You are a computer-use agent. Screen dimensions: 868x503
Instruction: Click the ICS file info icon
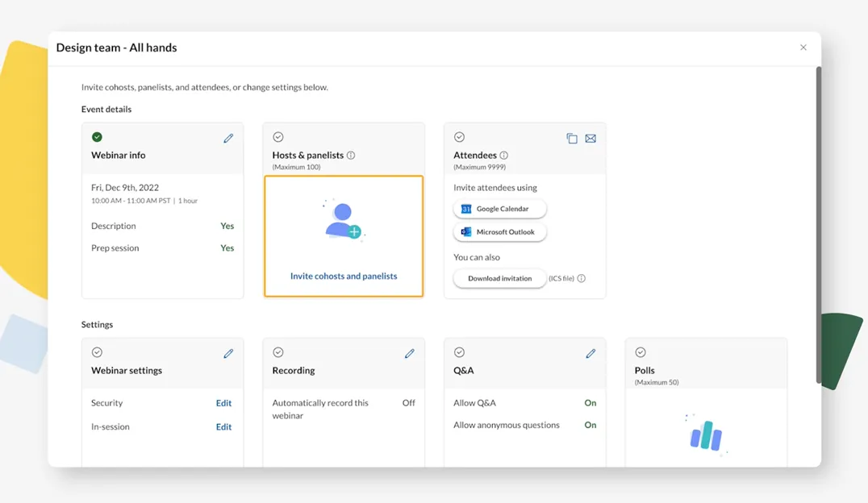click(582, 279)
